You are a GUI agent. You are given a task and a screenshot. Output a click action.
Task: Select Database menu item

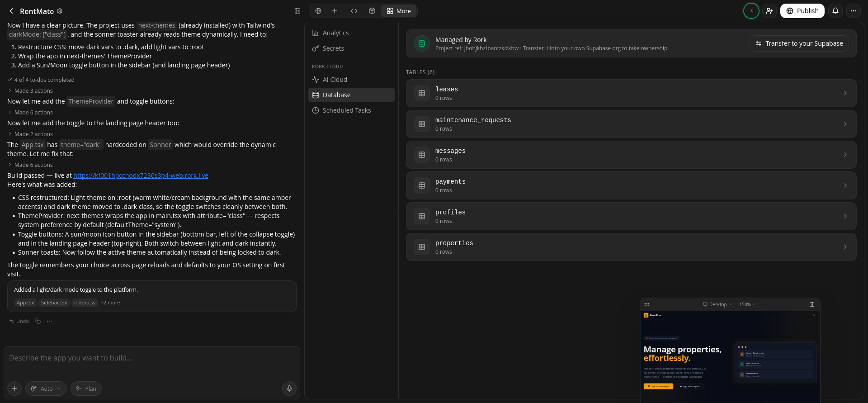pos(351,95)
